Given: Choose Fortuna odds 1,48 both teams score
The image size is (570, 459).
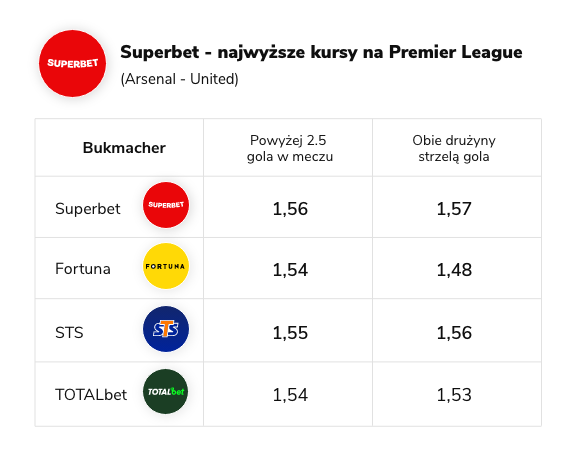Looking at the screenshot, I should point(454,270).
